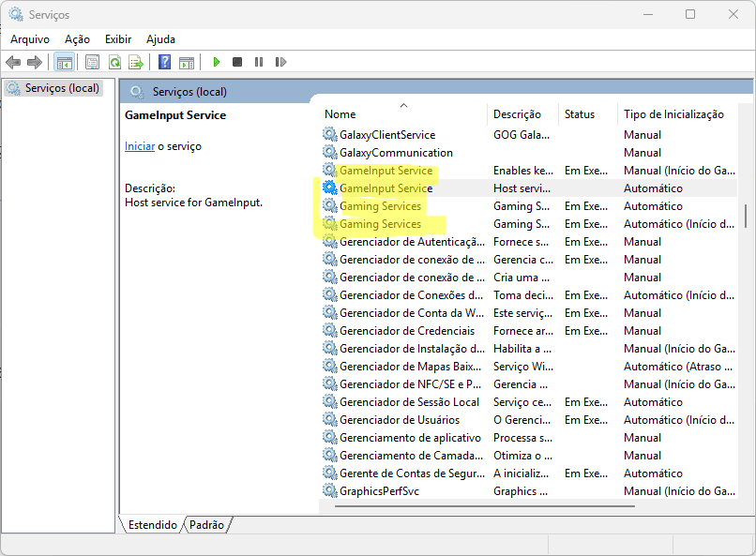Select Gerenciador de conexão with 'Gerencia c...' description
Screen dimensions: 756x556
[x=529, y=260]
